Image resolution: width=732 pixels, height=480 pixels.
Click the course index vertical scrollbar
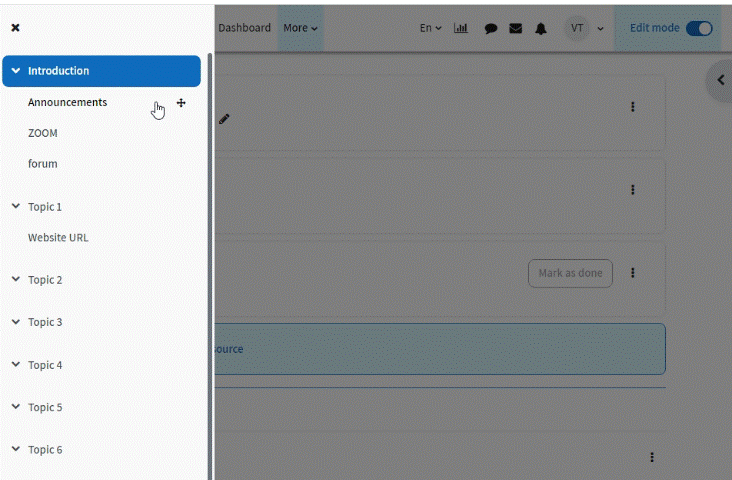coord(210,266)
